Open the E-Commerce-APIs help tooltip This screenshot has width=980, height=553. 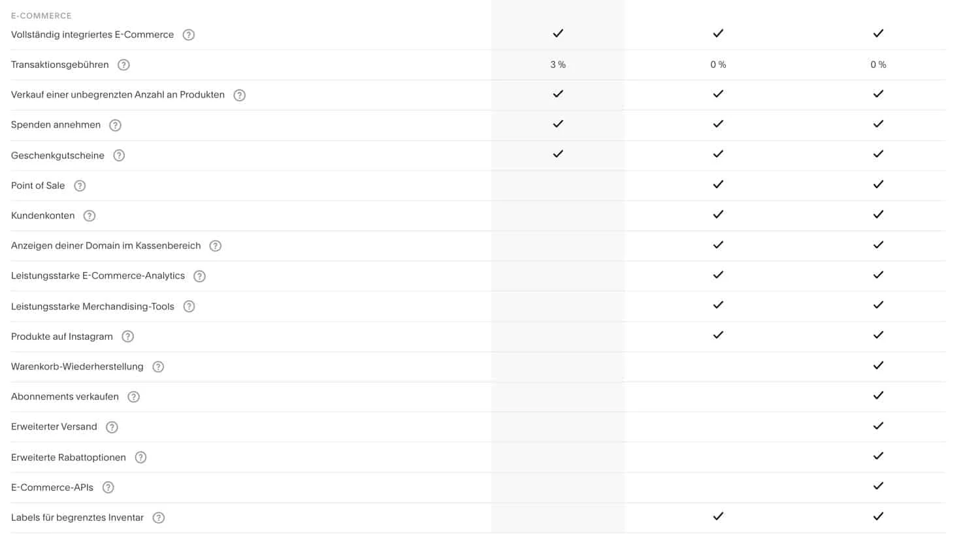pyautogui.click(x=107, y=487)
